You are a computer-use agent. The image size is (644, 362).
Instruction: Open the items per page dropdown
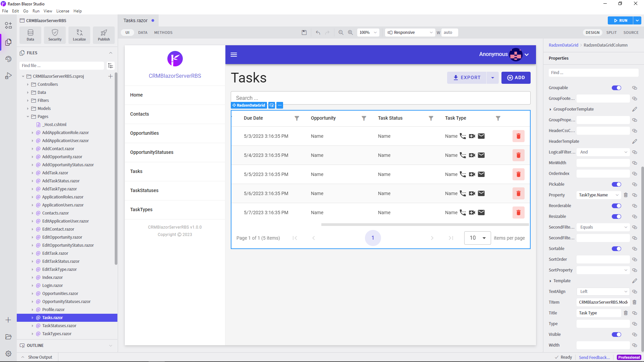[x=478, y=238]
